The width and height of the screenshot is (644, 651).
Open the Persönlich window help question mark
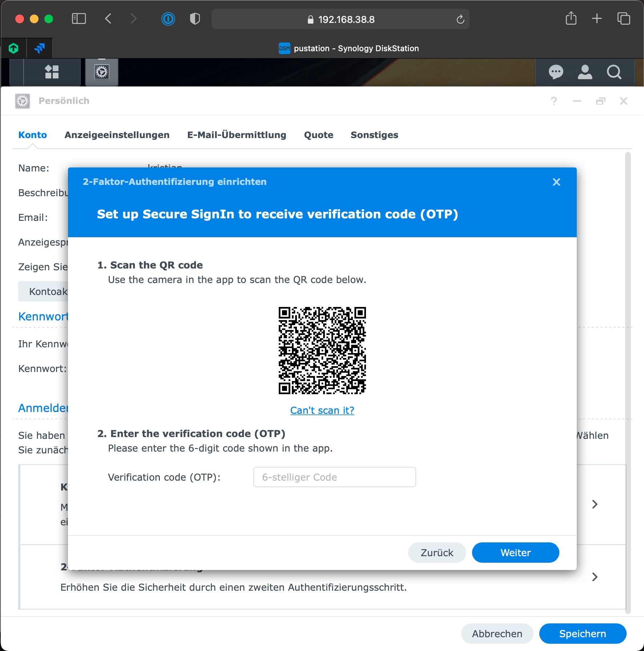pyautogui.click(x=554, y=101)
